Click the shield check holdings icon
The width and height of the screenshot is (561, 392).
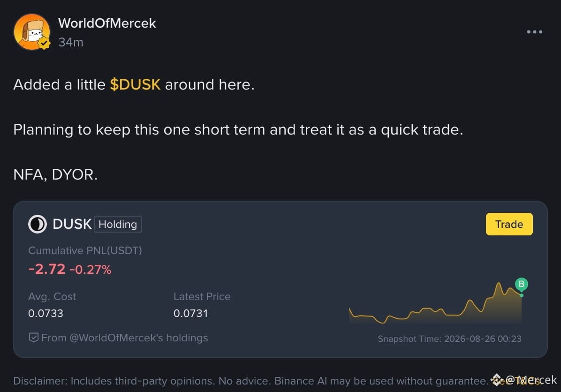[x=34, y=338]
